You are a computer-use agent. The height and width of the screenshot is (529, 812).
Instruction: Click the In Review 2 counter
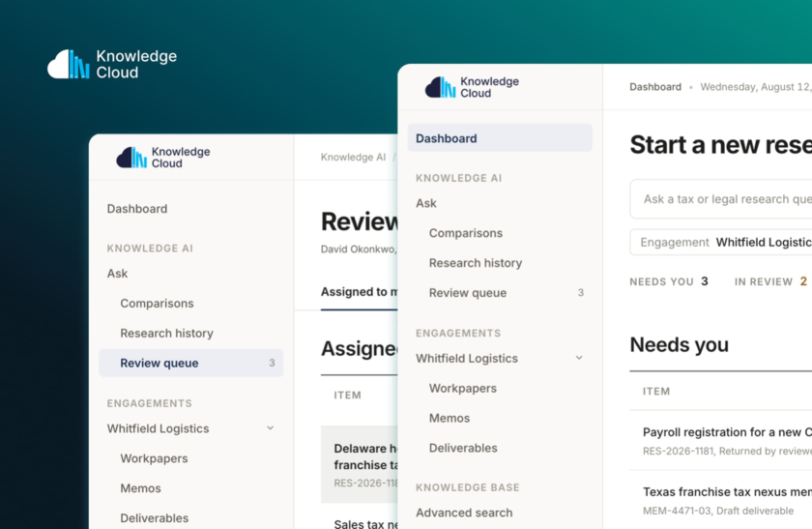[770, 281]
